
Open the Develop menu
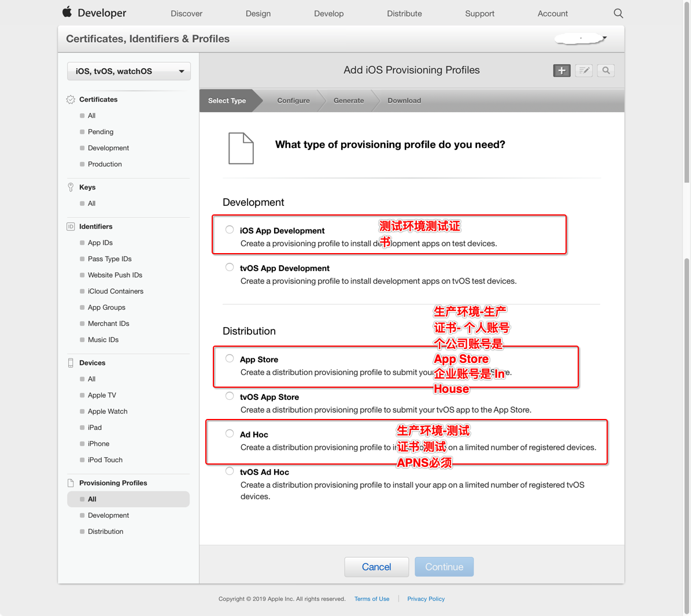(x=329, y=14)
